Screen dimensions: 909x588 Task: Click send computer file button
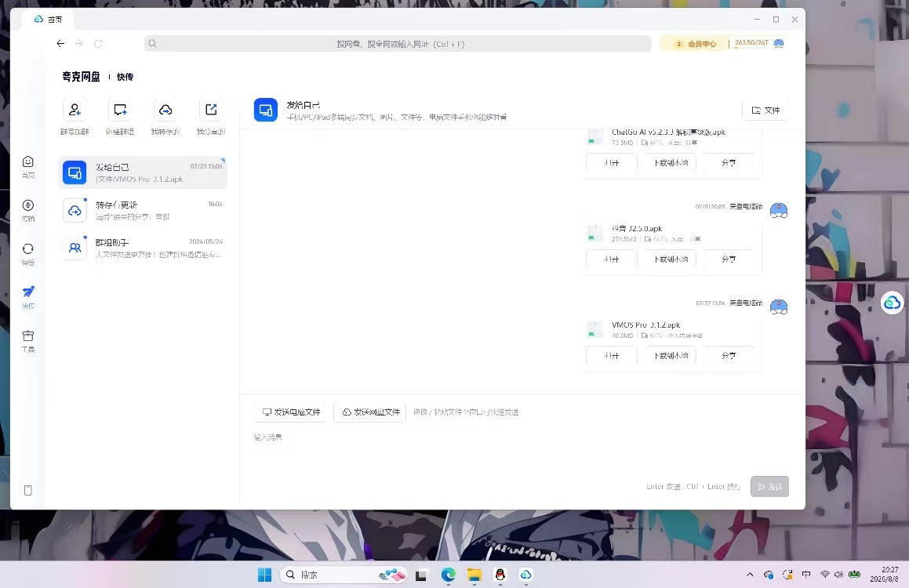click(x=291, y=412)
